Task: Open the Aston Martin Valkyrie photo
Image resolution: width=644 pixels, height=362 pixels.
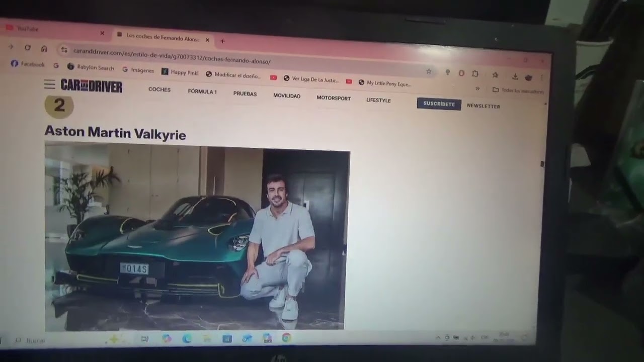Action: [196, 237]
